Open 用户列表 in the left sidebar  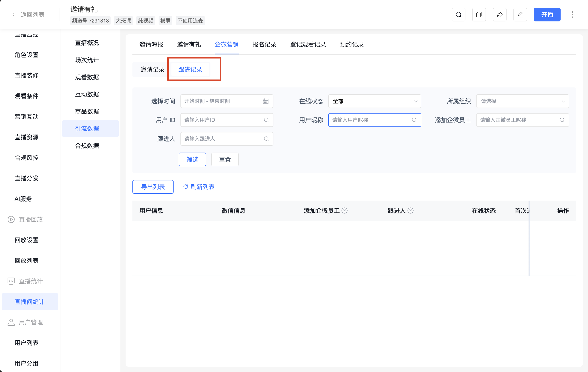[x=27, y=343]
